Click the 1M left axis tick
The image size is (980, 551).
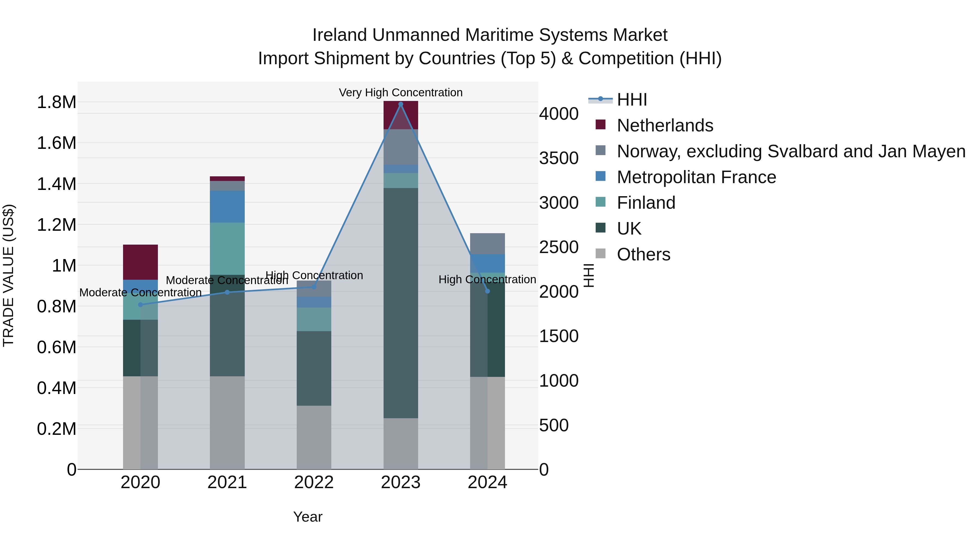tap(64, 265)
